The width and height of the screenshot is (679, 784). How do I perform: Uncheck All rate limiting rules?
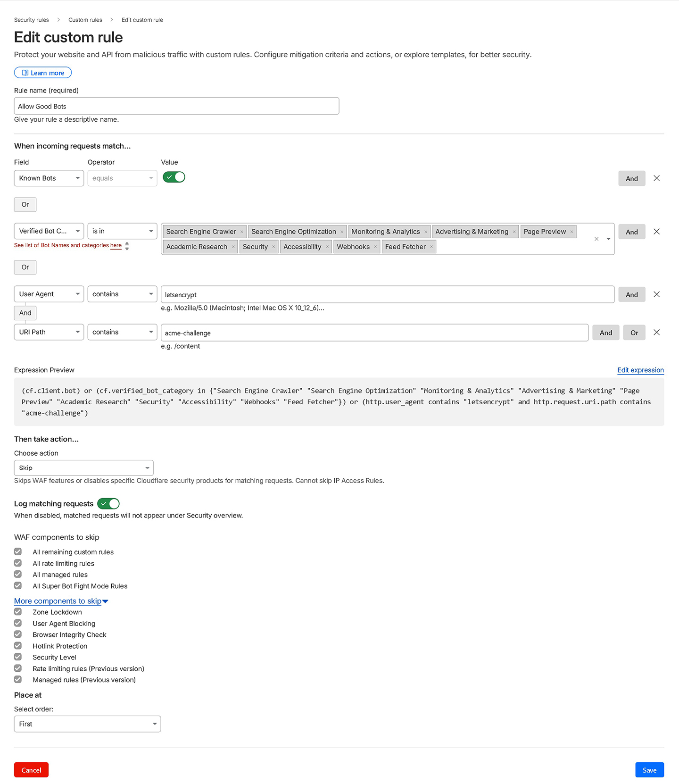[18, 563]
